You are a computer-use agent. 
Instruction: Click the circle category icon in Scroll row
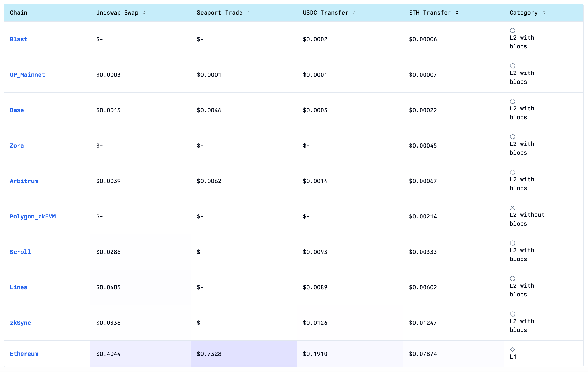[512, 243]
